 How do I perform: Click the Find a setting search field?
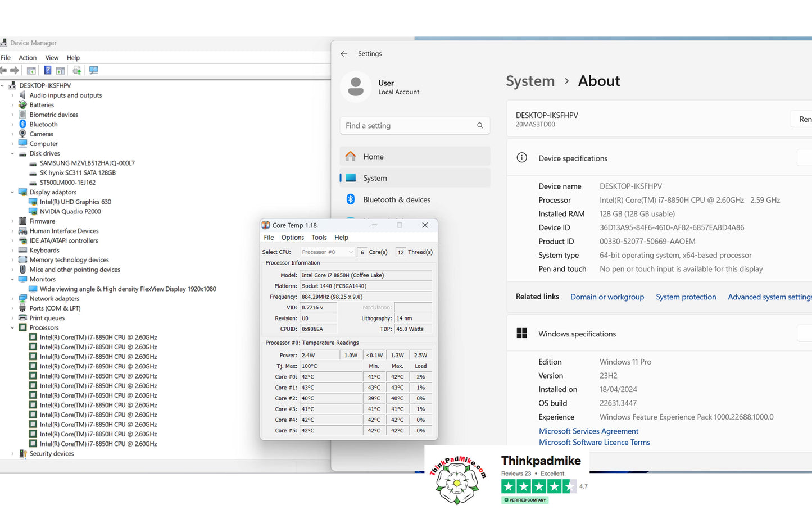pyautogui.click(x=415, y=126)
